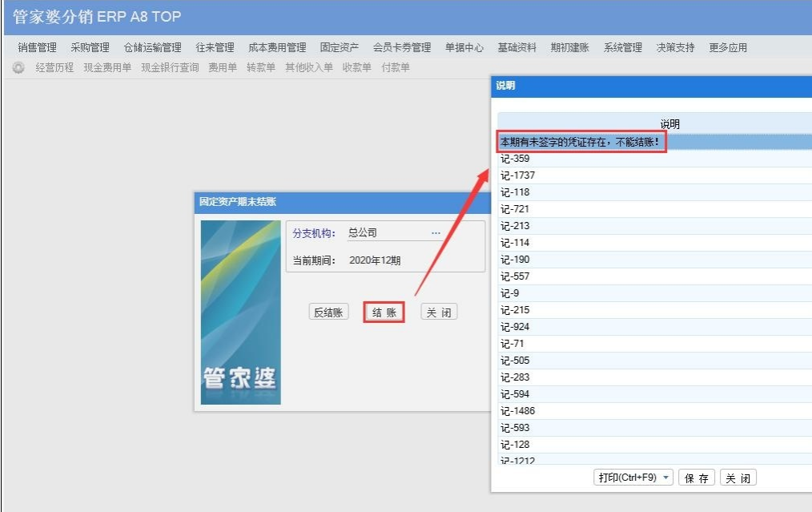812x512 pixels.
Task: Select the row 记-213
Action: click(654, 226)
